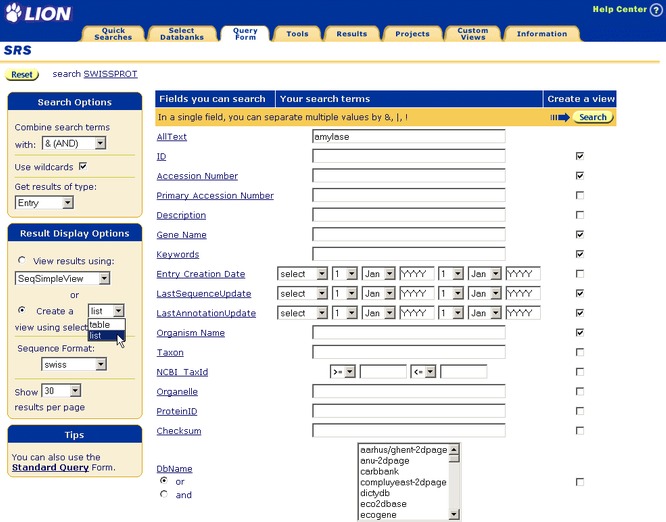Open NCBI_TaxId <= operator dropdown
Screen dimensions: 666x522
click(423, 372)
